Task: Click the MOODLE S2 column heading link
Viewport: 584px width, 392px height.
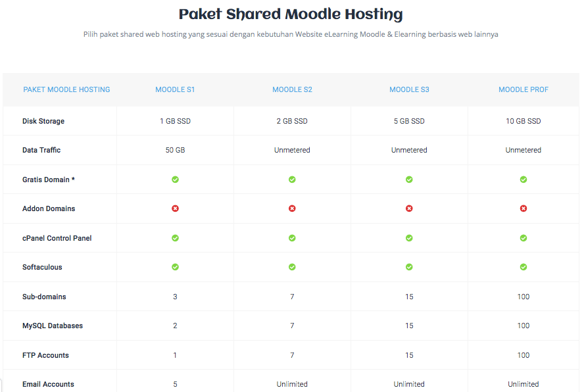Action: 292,89
